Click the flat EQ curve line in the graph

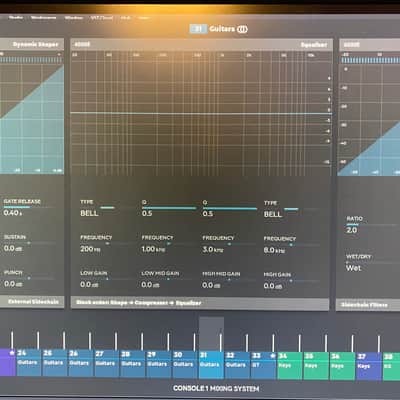pos(201,113)
